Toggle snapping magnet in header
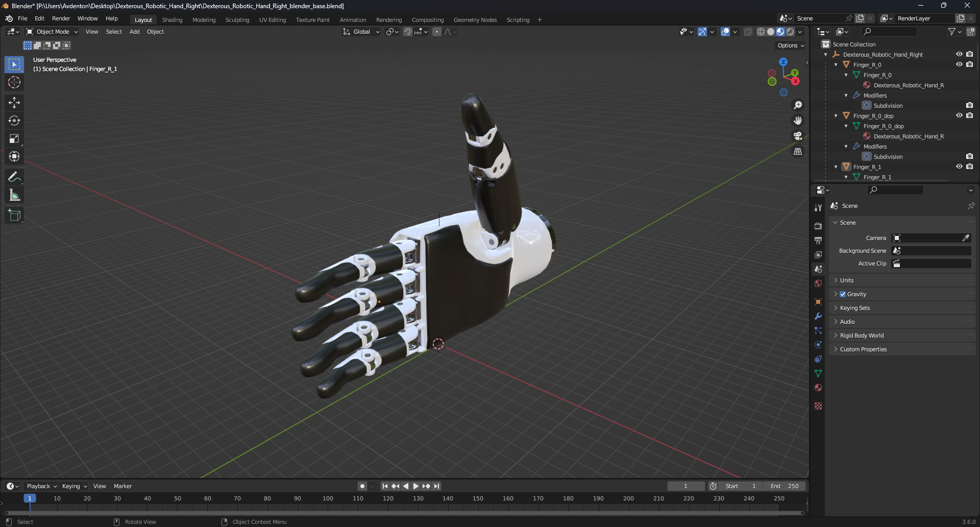 408,32
